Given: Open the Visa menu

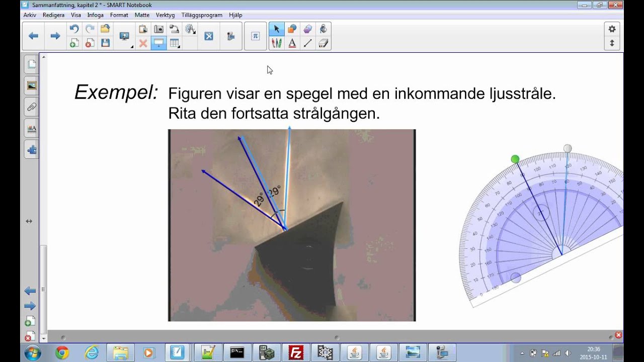Looking at the screenshot, I should 76,15.
